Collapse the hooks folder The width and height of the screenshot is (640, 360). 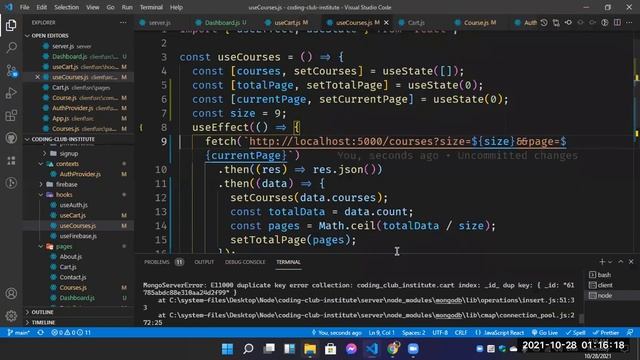click(x=64, y=195)
